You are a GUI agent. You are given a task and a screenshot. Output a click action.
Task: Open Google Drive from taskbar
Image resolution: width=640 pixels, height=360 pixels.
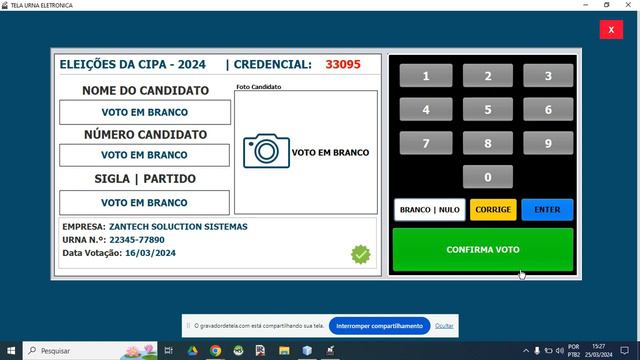pyautogui.click(x=192, y=351)
